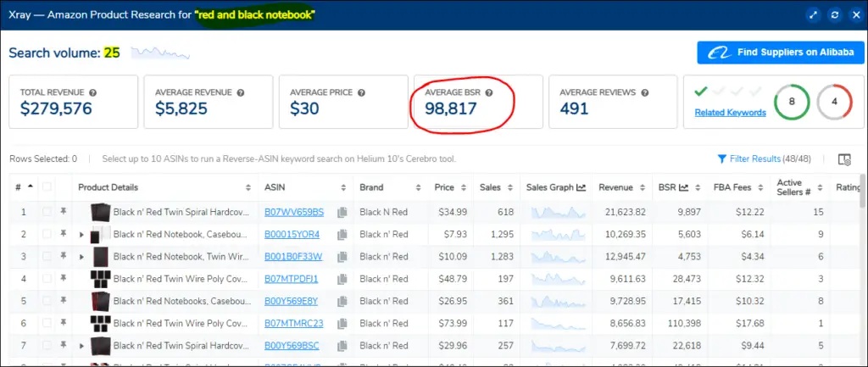Copy ASIN B001B0F33W with its copy icon
Image resolution: width=868 pixels, height=367 pixels.
(342, 256)
